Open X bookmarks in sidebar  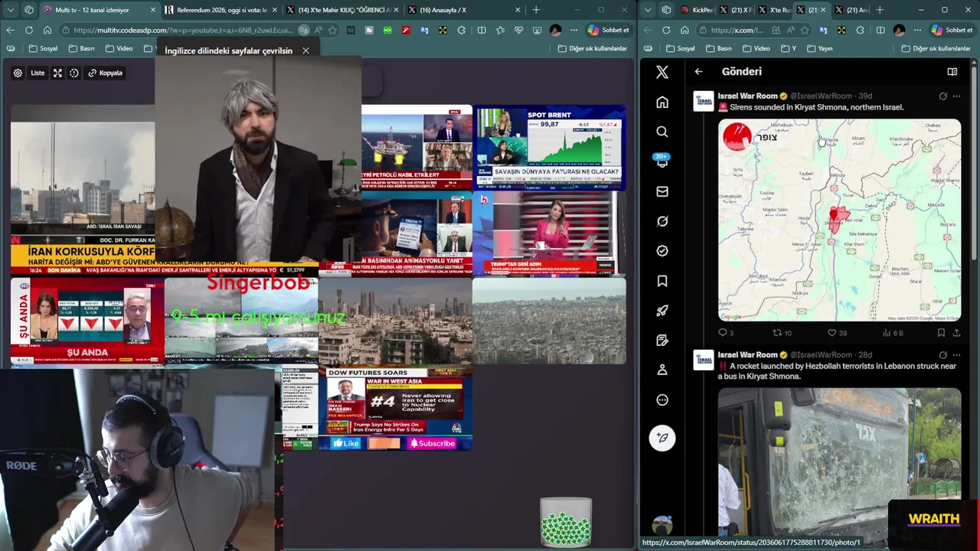[x=662, y=281]
